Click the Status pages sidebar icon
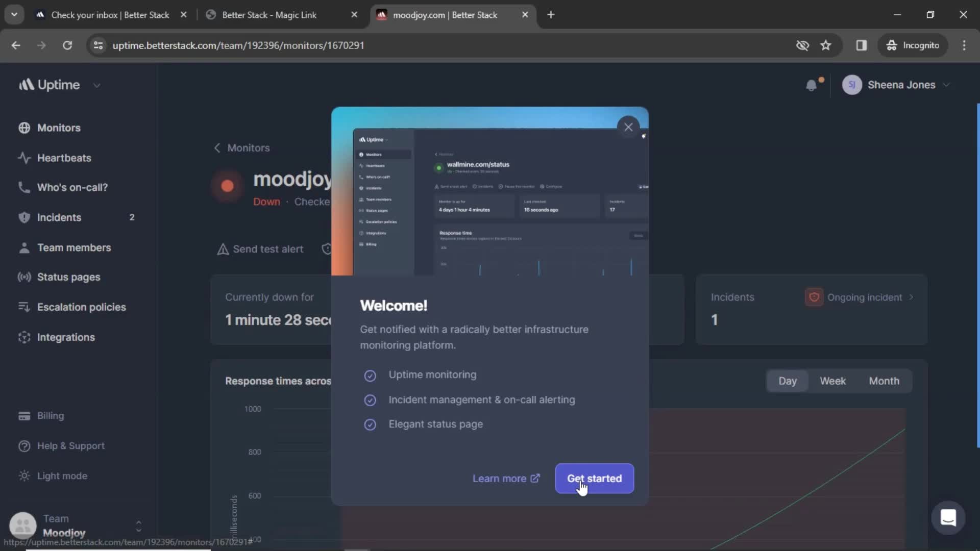The width and height of the screenshot is (980, 551). click(23, 277)
